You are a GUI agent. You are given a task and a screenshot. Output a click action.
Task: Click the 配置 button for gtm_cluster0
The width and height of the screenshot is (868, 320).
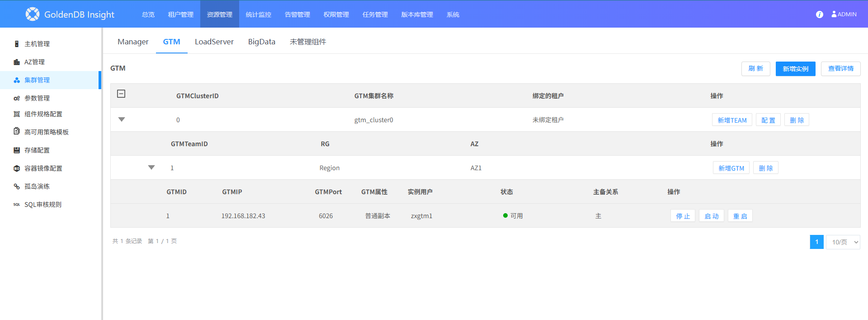[x=769, y=120]
